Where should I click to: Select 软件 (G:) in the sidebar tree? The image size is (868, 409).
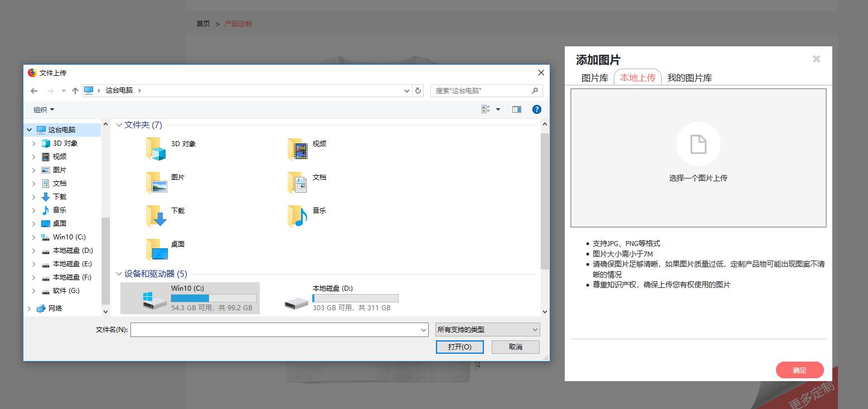pos(66,291)
